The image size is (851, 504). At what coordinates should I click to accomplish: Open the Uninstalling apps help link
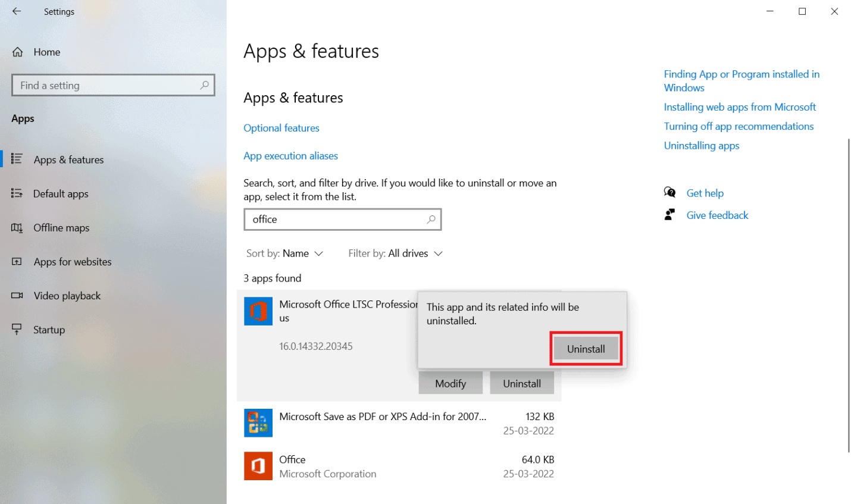701,145
